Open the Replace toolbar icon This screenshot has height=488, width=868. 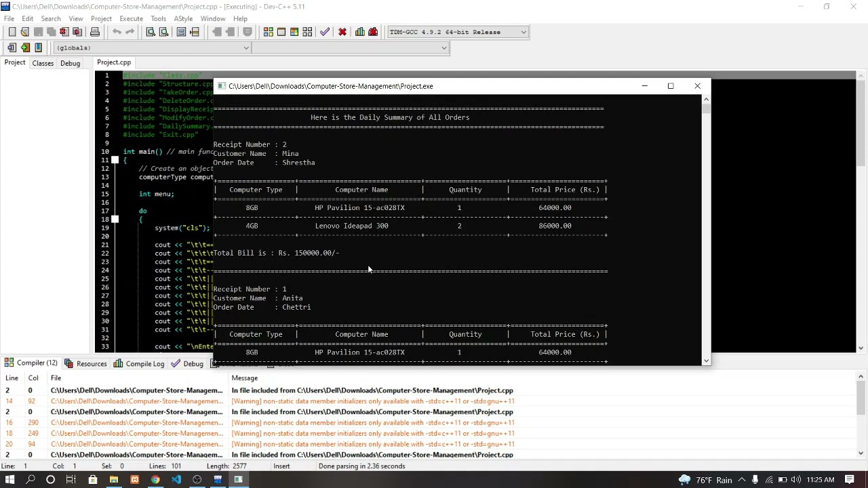(x=163, y=32)
